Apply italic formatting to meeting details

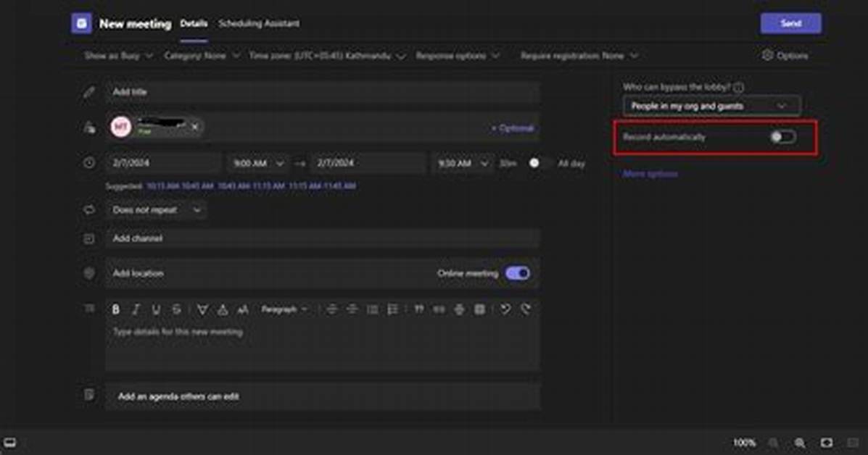click(136, 309)
